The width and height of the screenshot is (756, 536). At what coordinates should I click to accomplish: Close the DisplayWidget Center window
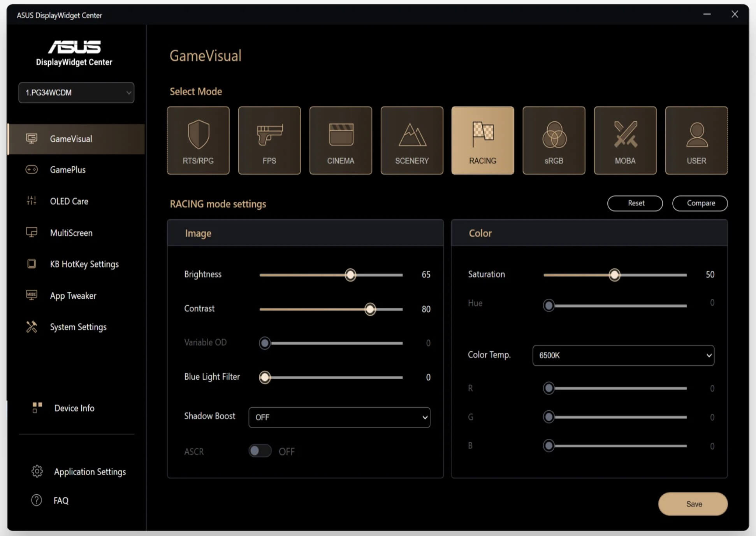point(735,14)
